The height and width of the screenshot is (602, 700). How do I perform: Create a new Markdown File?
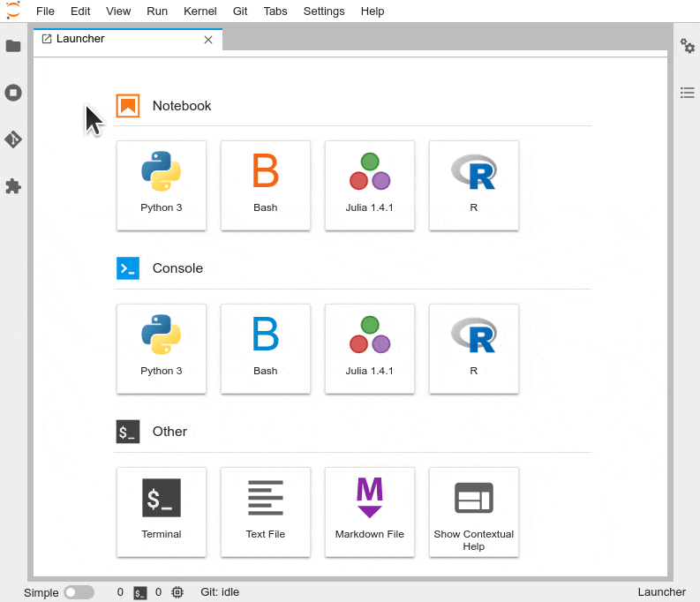(370, 512)
